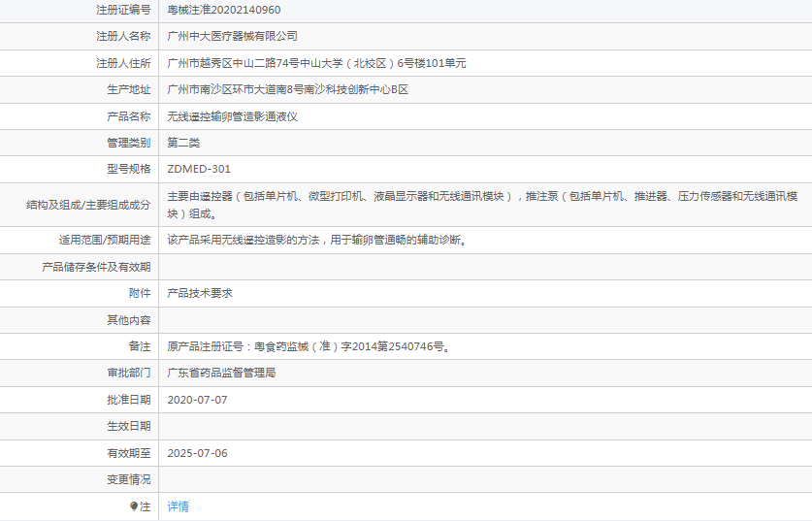Viewport: 812px width, 521px height.
Task: Click the 结构及组成/主要组成成分 label
Action: (88, 205)
